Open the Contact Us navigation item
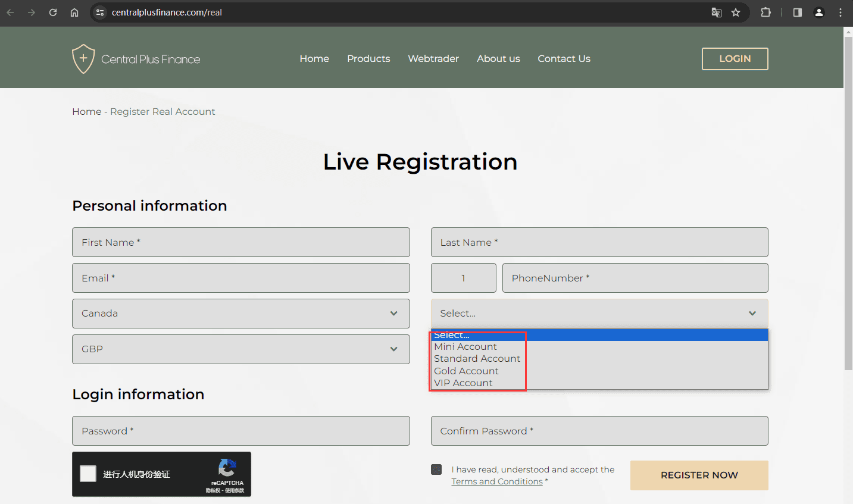This screenshot has width=853, height=504. pos(564,59)
